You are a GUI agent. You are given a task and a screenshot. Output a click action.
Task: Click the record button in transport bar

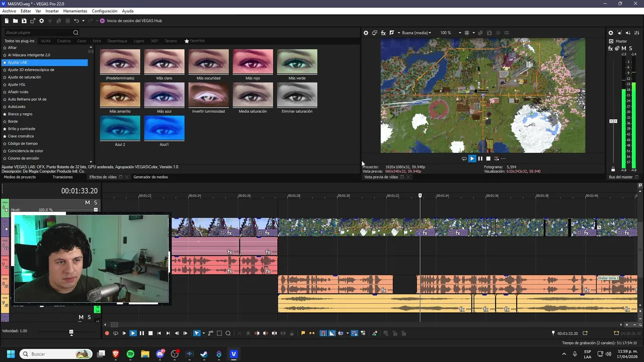point(107,333)
